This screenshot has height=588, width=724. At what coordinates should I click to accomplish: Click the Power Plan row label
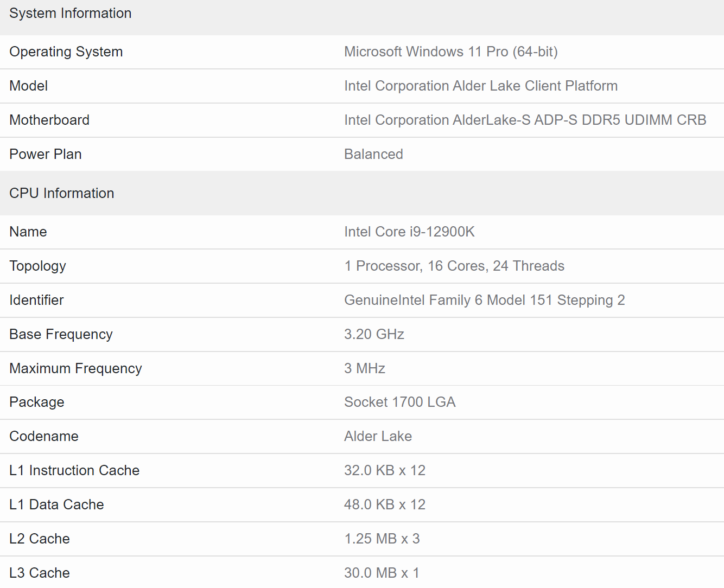(45, 154)
